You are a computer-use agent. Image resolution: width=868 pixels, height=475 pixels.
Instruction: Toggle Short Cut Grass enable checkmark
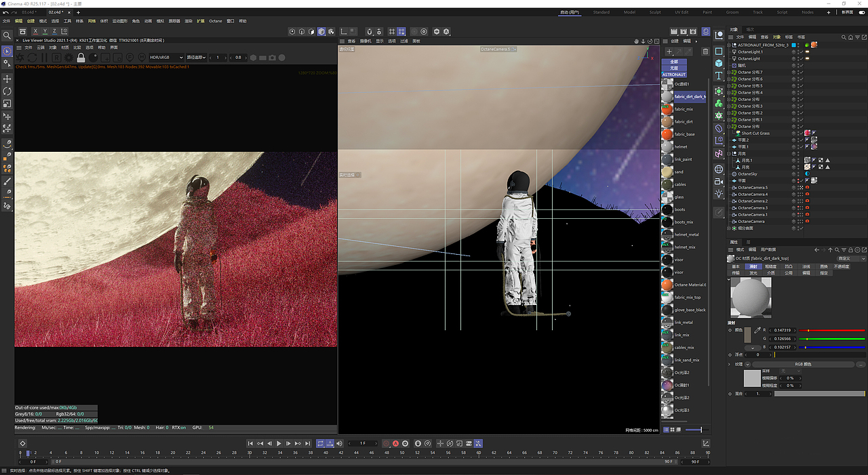pos(801,133)
